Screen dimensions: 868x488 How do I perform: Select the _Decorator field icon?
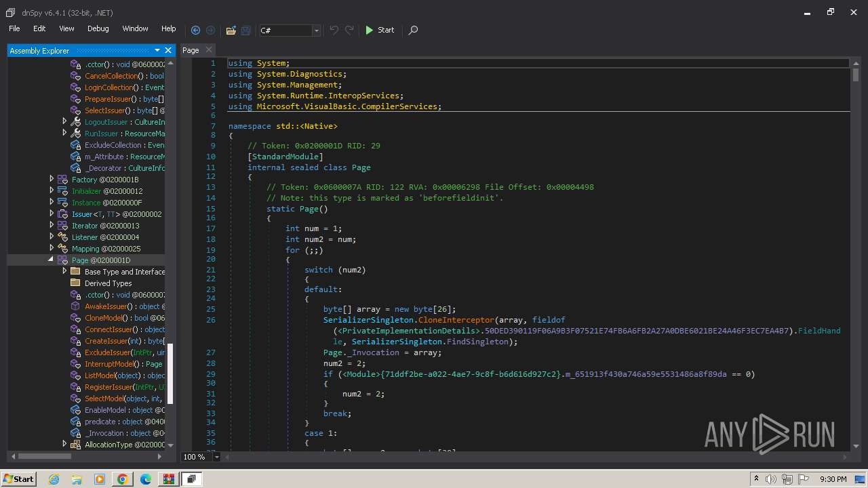click(76, 168)
